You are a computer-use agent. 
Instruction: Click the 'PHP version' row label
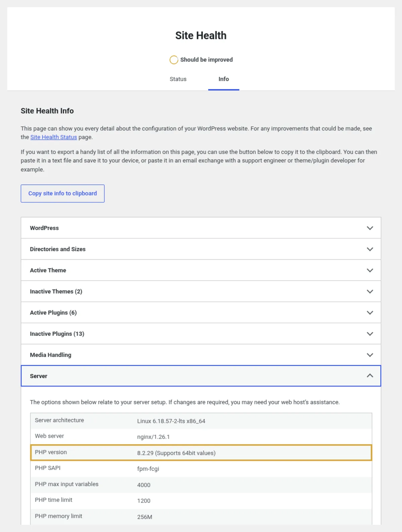(51, 452)
